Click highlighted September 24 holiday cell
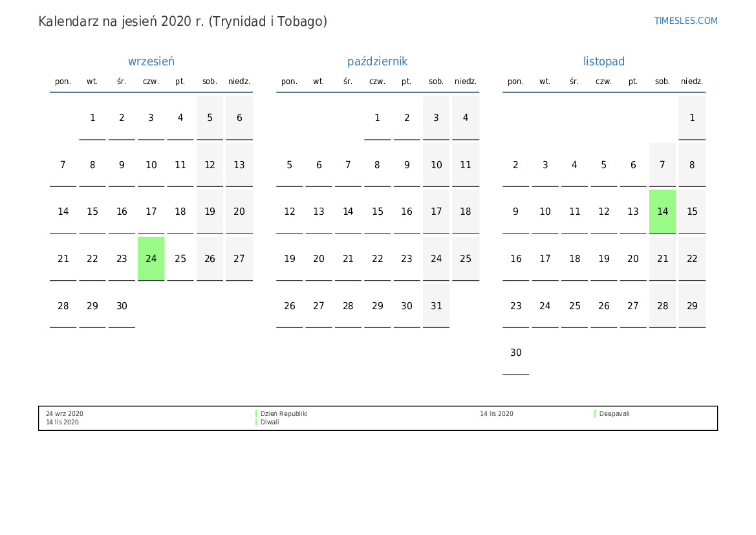This screenshot has height=535, width=756. 151,259
